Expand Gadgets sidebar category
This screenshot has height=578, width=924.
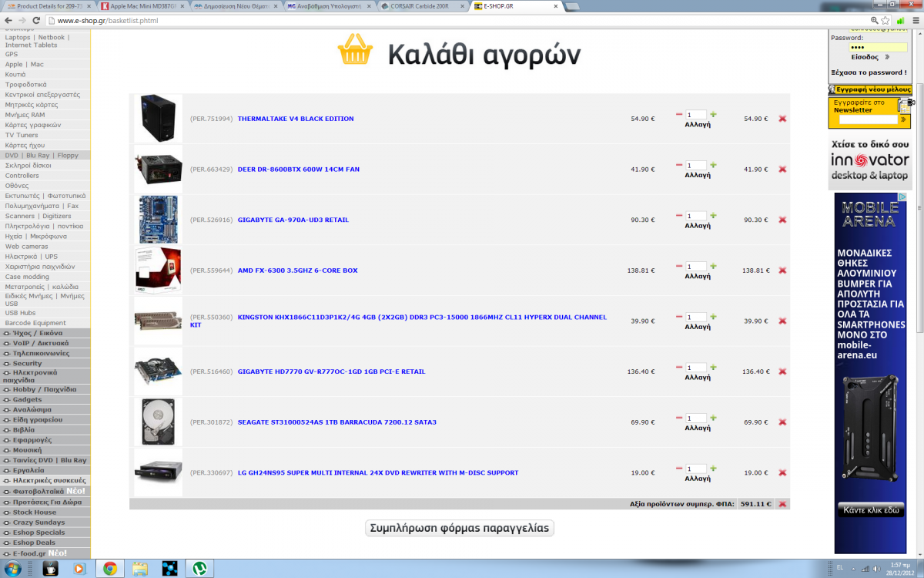click(45, 399)
